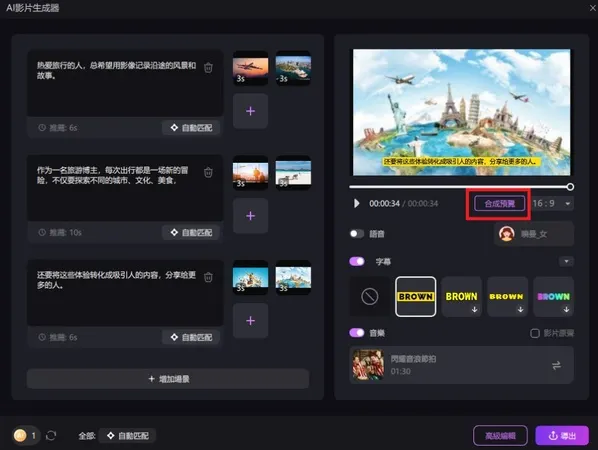
Task: Check the 影片原聲 original sound checkbox
Action: [x=535, y=333]
